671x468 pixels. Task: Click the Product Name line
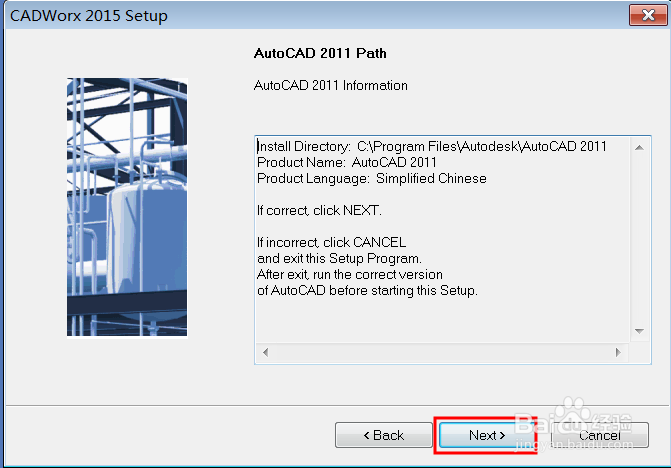click(x=346, y=162)
